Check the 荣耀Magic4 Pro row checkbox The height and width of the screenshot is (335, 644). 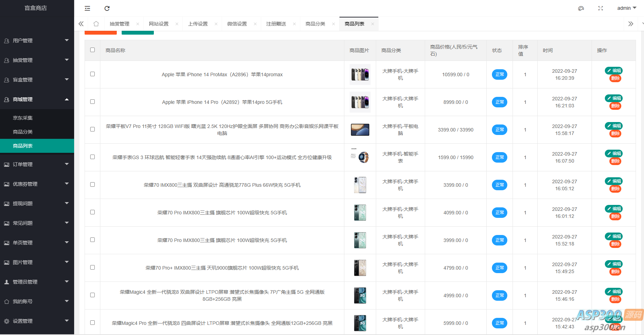(93, 323)
